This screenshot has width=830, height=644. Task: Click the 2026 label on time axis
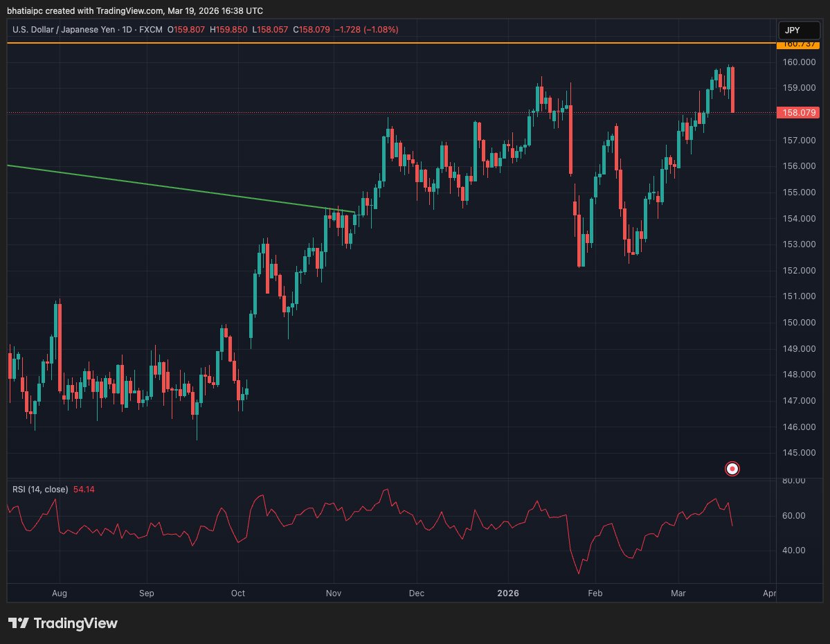tap(508, 593)
